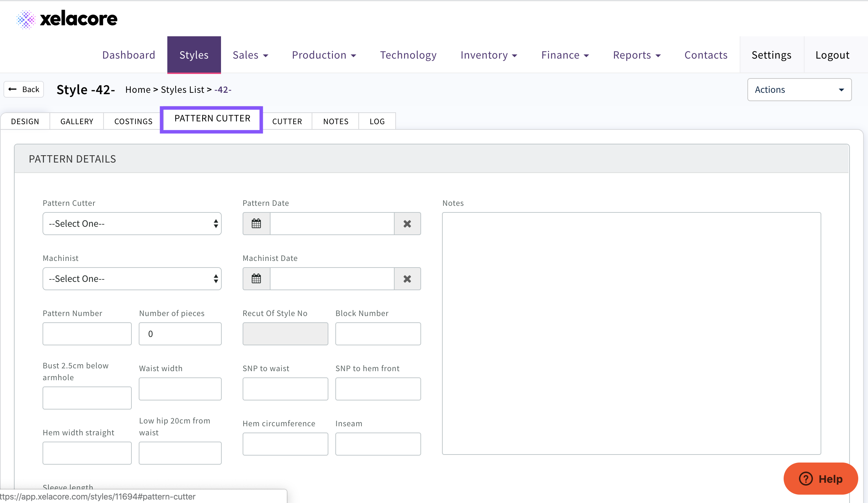Open the GALLERY tab
The width and height of the screenshot is (868, 503).
coord(77,121)
